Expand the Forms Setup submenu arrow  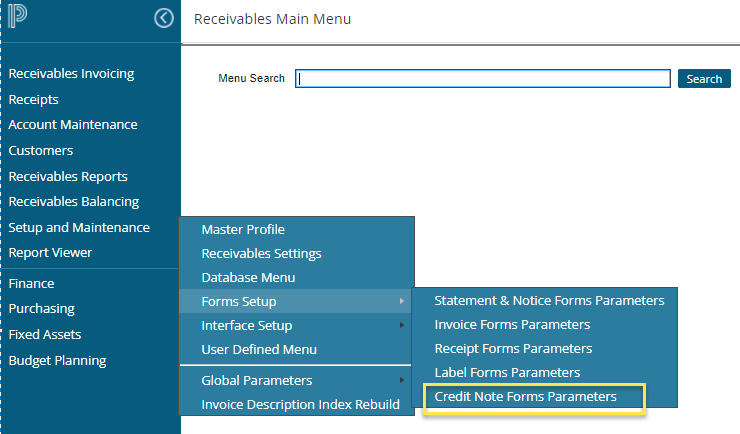[x=402, y=301]
